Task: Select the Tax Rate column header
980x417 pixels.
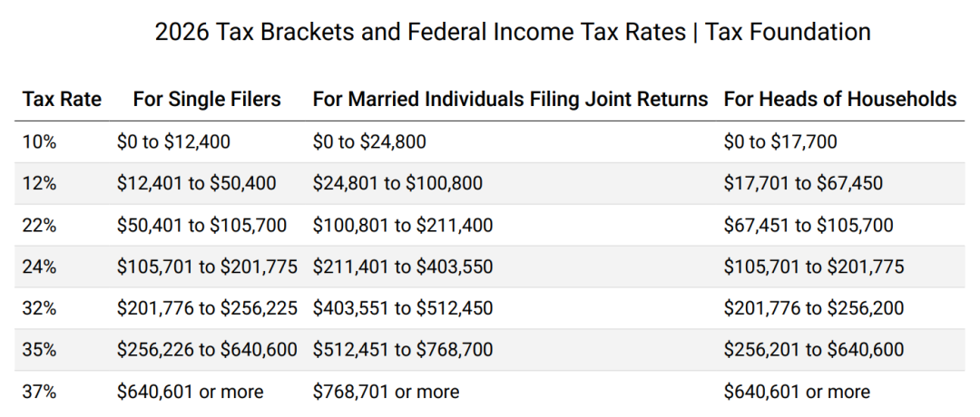Action: tap(62, 99)
